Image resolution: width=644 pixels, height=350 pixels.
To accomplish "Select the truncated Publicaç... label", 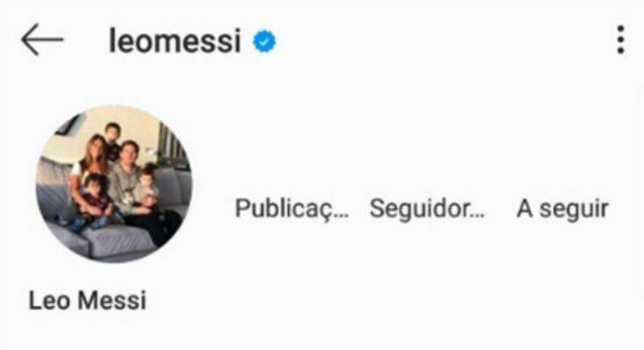I will (292, 209).
